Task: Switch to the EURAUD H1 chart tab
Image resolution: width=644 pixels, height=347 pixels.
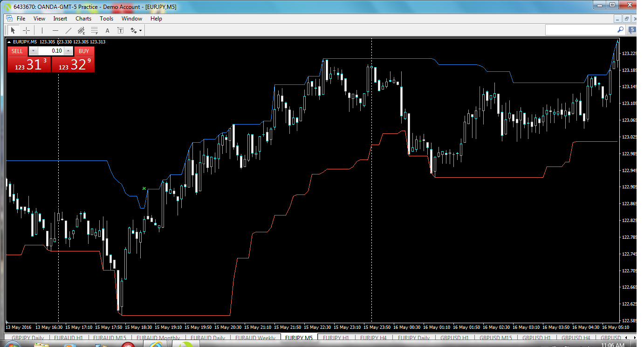Action: [x=68, y=338]
